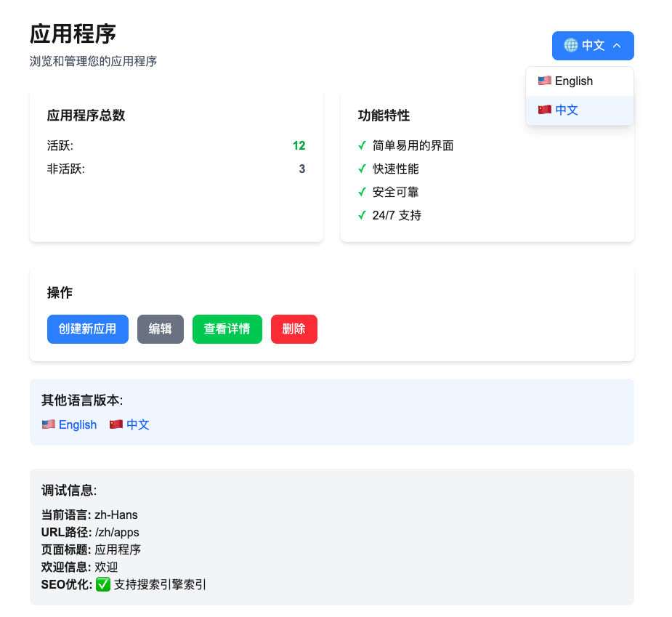
Task: Click the 24/7 支持 feature text
Action: (x=397, y=215)
